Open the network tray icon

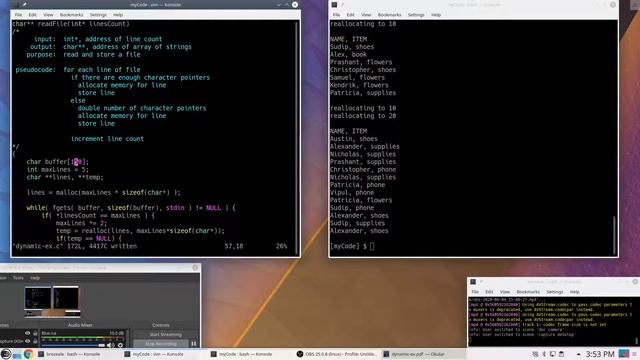click(535, 354)
